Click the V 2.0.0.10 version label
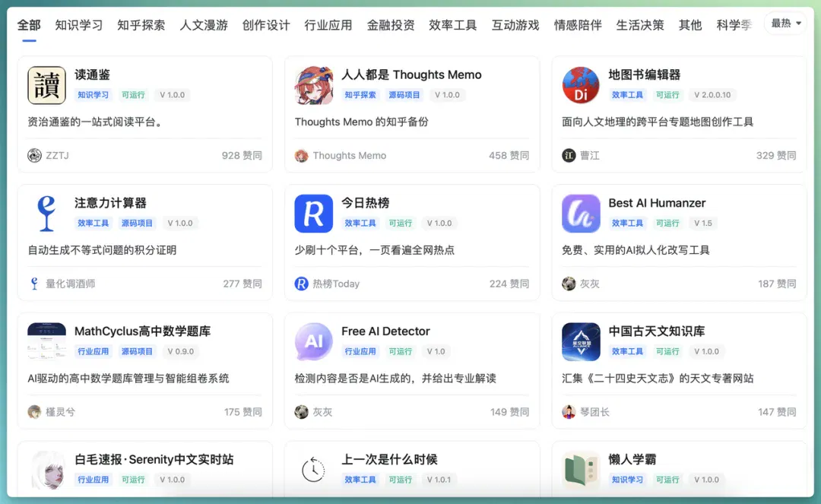821x504 pixels. pos(712,95)
